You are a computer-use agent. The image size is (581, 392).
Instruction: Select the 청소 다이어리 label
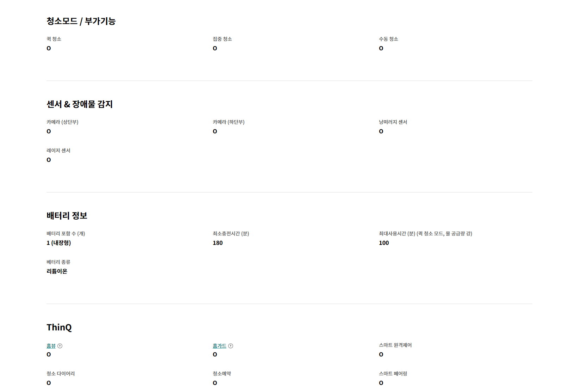click(61, 374)
